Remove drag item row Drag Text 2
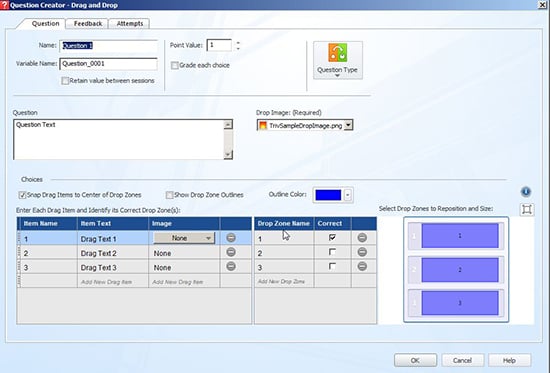 pos(231,252)
